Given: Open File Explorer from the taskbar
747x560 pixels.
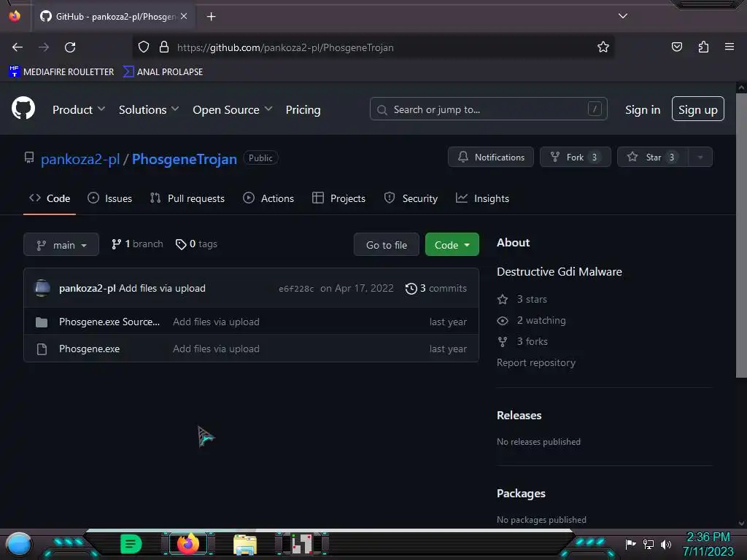Looking at the screenshot, I should [245, 544].
